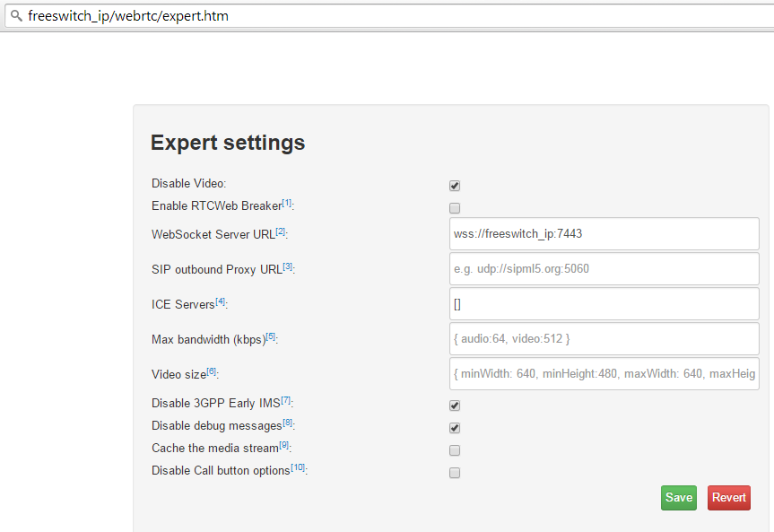Open footnote [2] beside WebSocket Server URL

pyautogui.click(x=281, y=231)
